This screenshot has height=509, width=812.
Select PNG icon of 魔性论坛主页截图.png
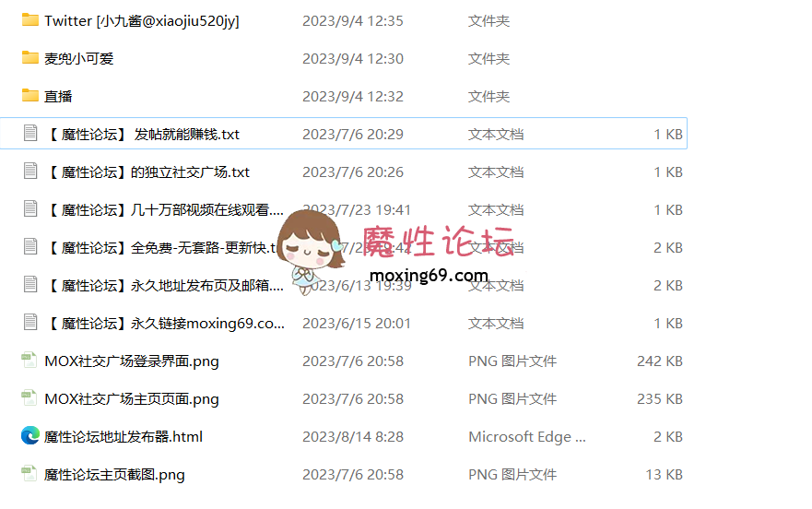click(x=29, y=474)
